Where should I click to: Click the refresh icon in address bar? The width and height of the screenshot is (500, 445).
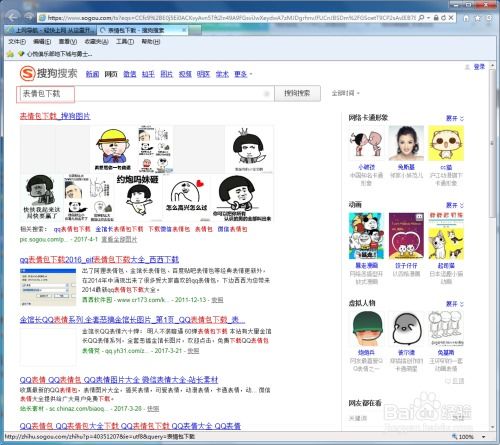(x=443, y=18)
